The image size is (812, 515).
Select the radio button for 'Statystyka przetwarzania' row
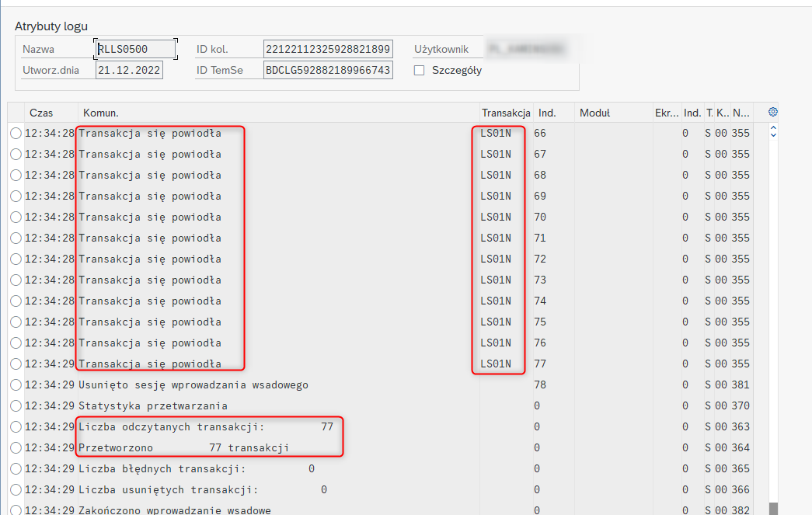coord(16,406)
